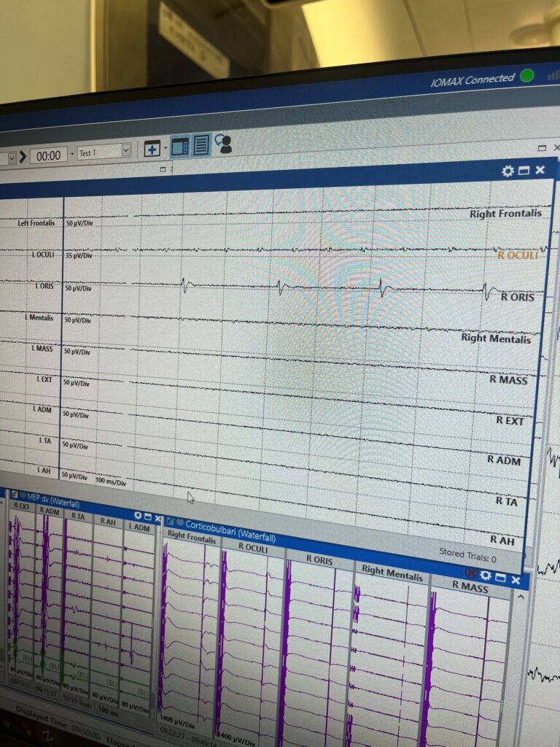Select the L MASS channel label
Viewport: 560px width, 747px height.
42,348
